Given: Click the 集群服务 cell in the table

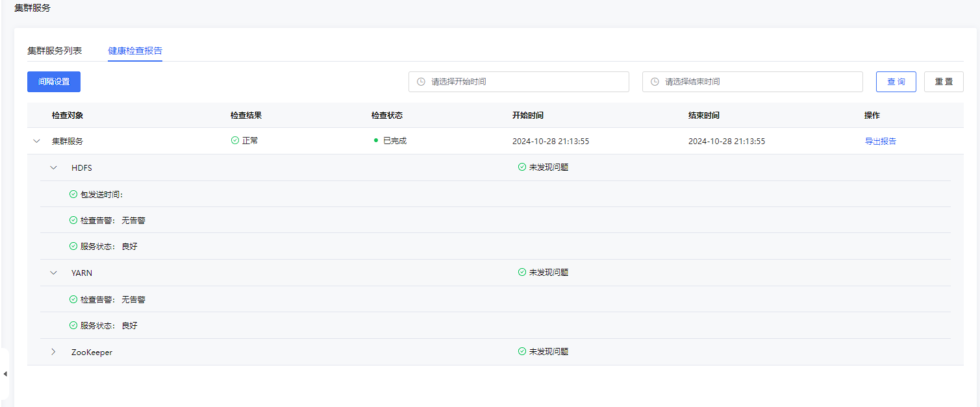Looking at the screenshot, I should coord(68,141).
